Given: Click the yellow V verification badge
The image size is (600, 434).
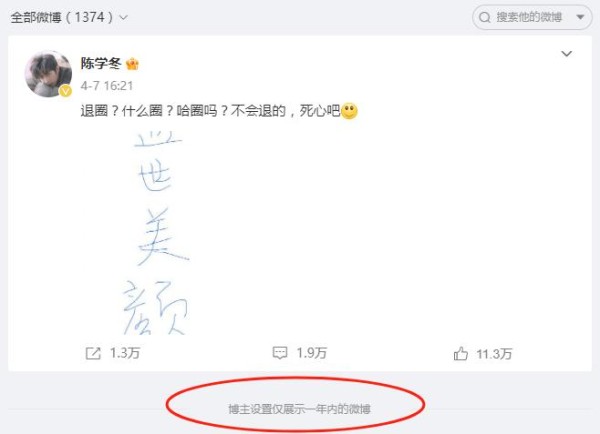Looking at the screenshot, I should (66, 91).
